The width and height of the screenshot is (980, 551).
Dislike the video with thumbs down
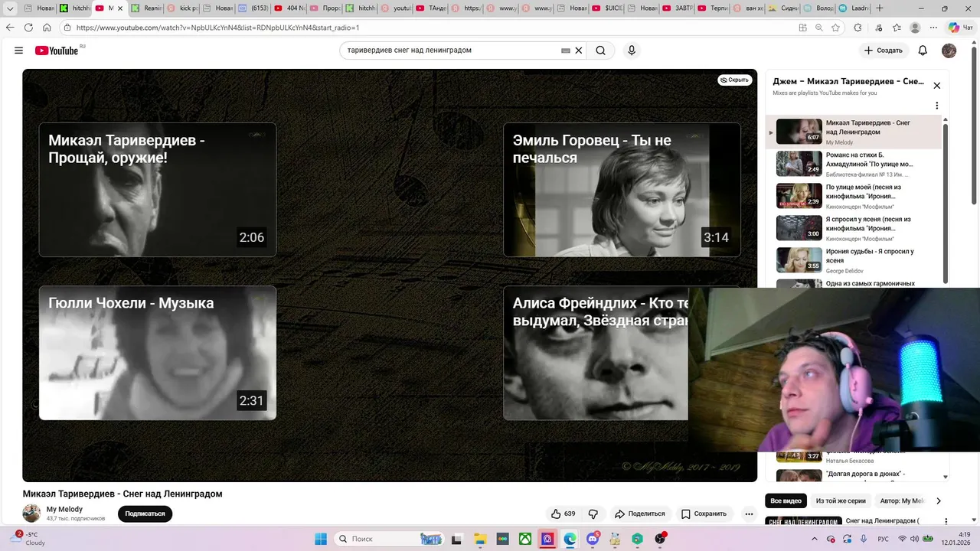coord(593,514)
